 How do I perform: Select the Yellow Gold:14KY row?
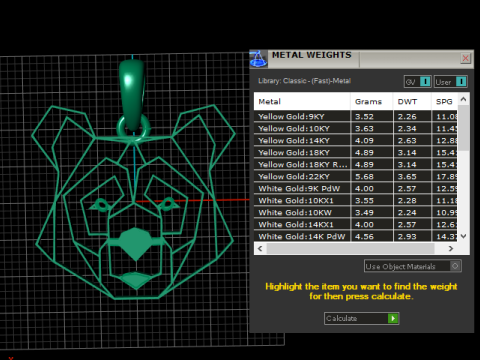(x=356, y=141)
